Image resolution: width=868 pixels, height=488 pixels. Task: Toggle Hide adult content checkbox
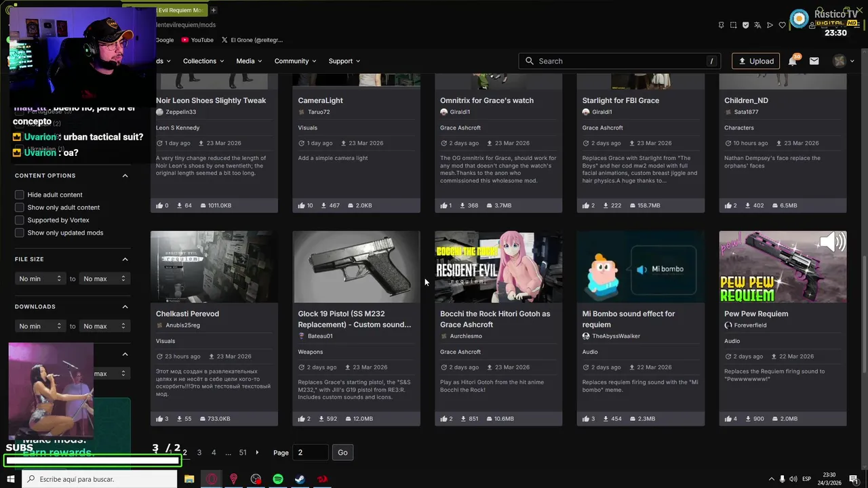[x=20, y=195]
